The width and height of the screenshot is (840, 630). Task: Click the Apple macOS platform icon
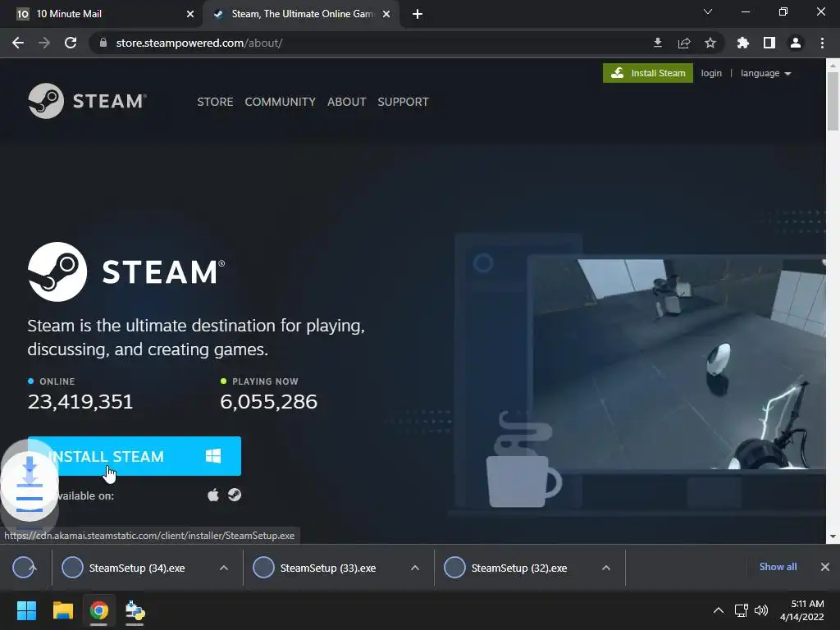pos(213,495)
